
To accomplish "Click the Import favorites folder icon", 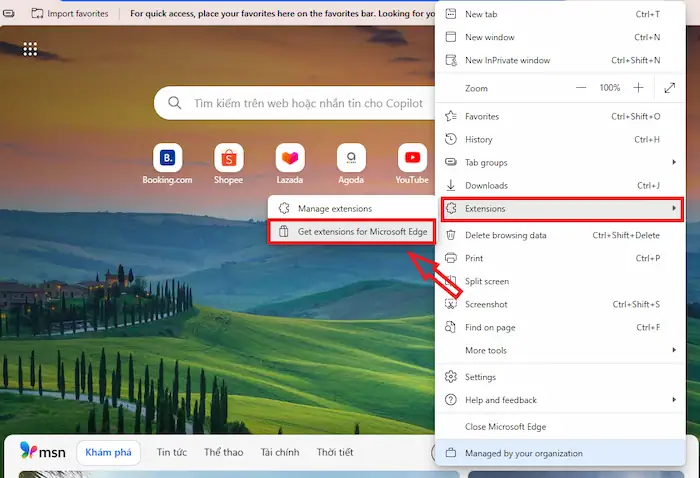I will (38, 13).
